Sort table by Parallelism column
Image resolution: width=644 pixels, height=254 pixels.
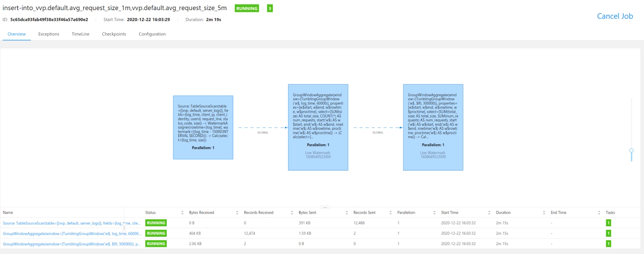[434, 212]
